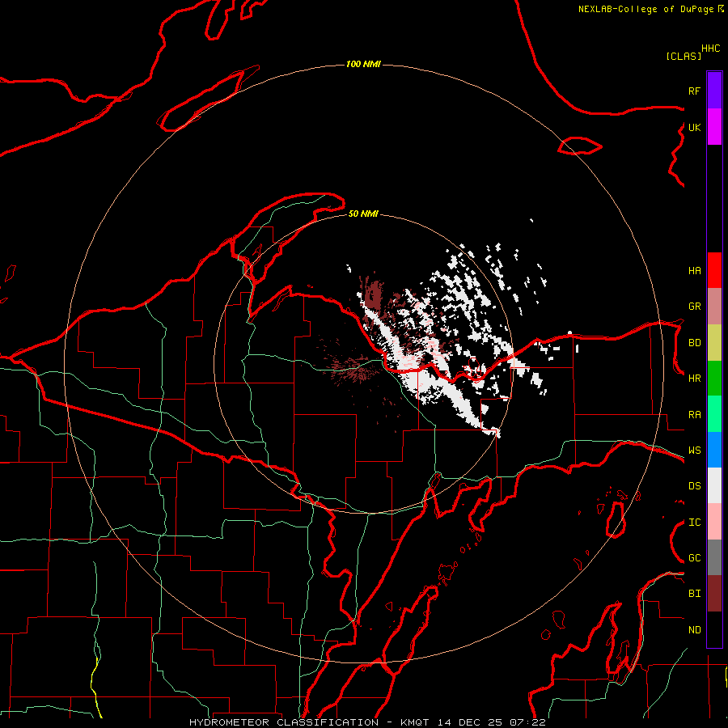Click the IC legend label
Image resolution: width=728 pixels, height=728 pixels.
[x=694, y=523]
